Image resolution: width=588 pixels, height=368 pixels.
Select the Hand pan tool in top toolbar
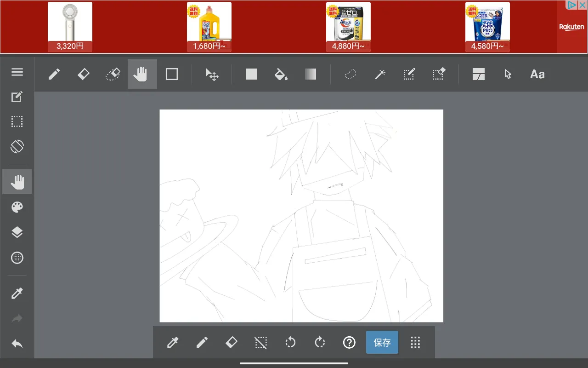click(142, 74)
